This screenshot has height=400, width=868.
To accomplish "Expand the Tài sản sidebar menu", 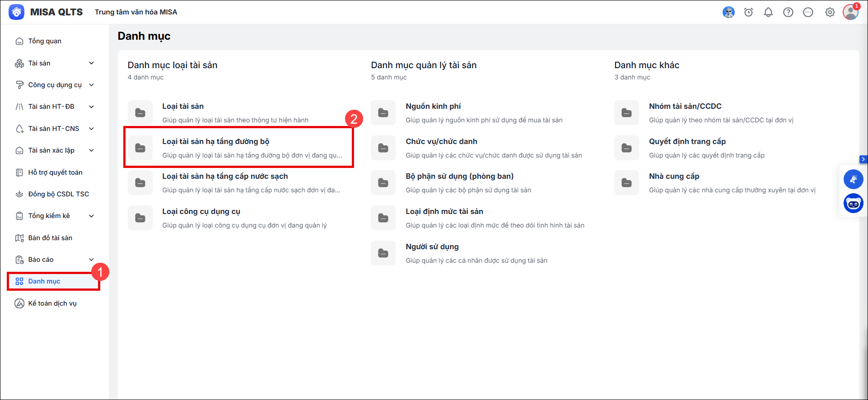I will 91,63.
